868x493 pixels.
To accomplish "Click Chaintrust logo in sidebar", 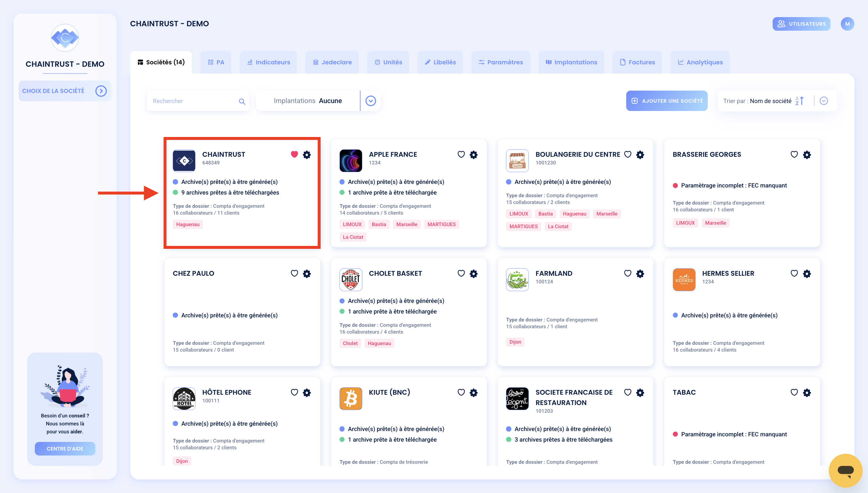I will point(65,37).
